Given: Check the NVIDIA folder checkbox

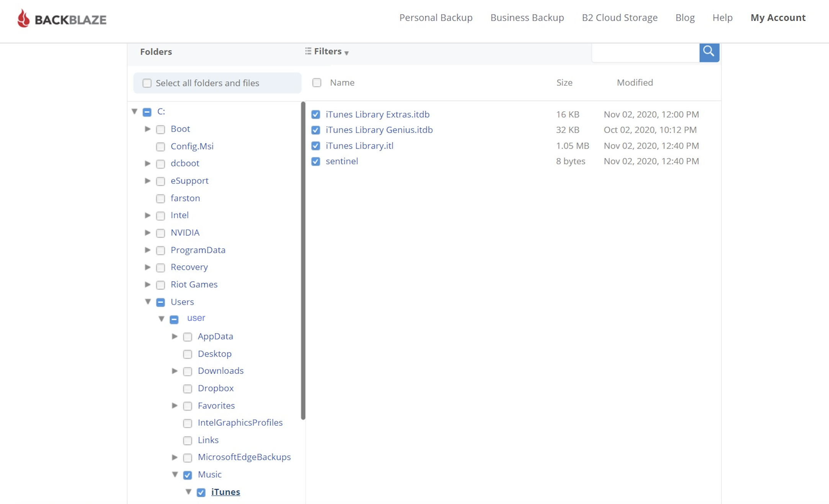Looking at the screenshot, I should tap(161, 233).
